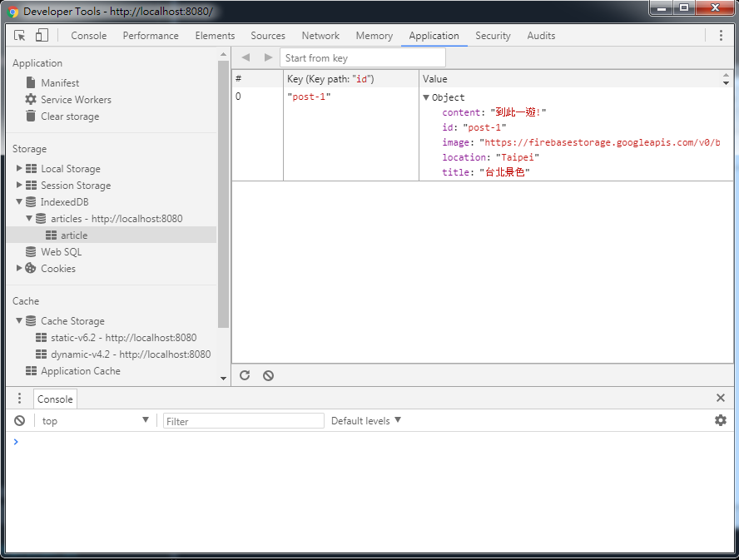Open console settings gear
Viewport: 739px width, 560px height.
(x=720, y=420)
